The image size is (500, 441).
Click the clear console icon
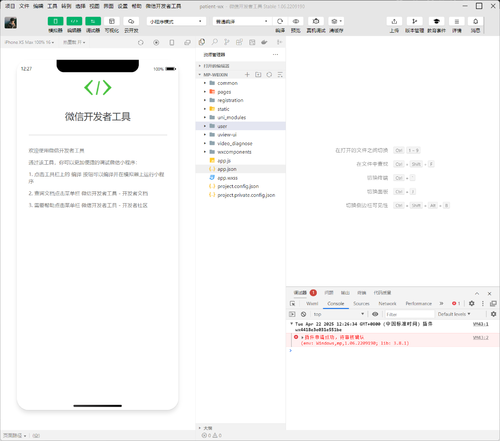[x=303, y=314]
